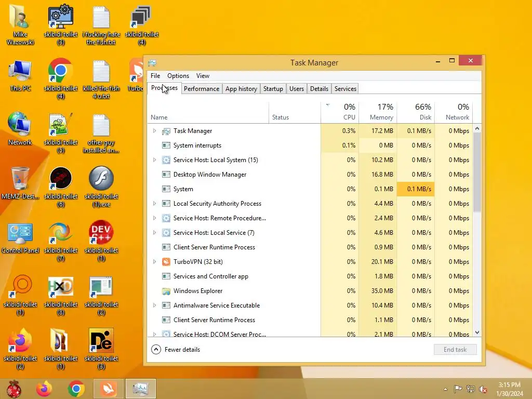Select Services and Controller app row
This screenshot has height=399, width=532.
310,276
